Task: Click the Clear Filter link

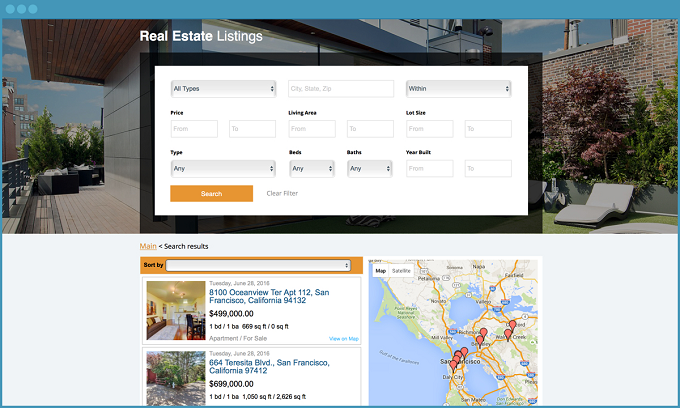Action: pos(282,193)
